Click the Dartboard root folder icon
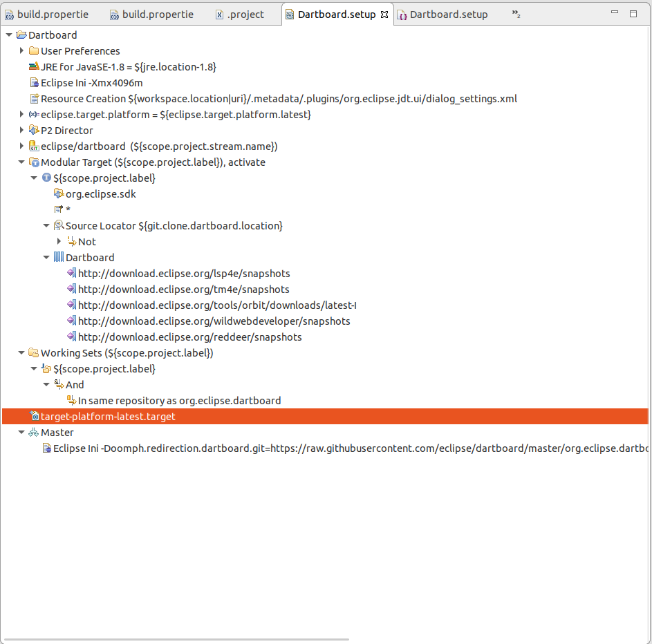Image resolution: width=652 pixels, height=644 pixels. [x=21, y=35]
